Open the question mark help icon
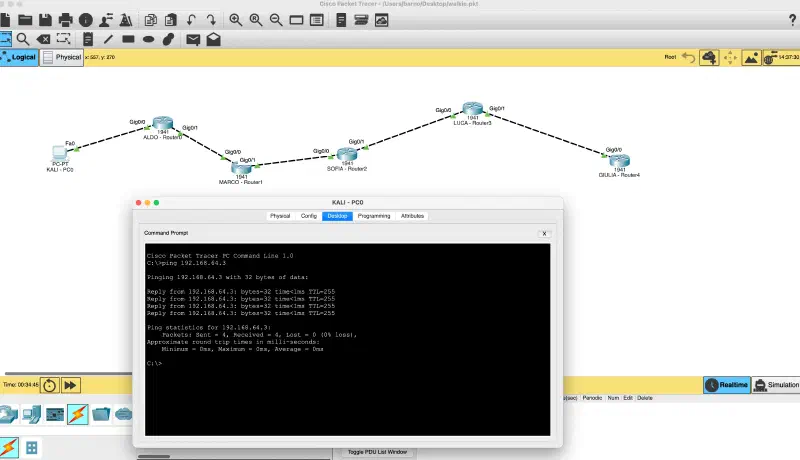This screenshot has width=800, height=460. click(792, 20)
